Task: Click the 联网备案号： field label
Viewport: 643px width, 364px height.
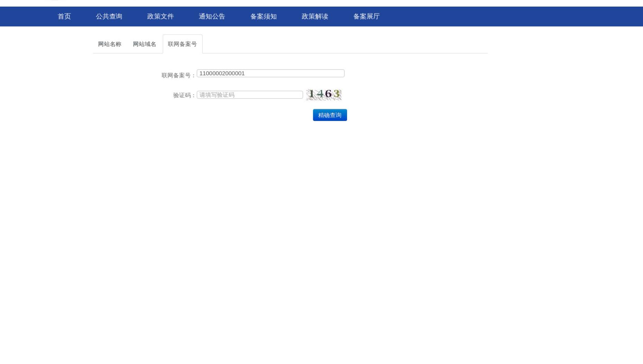Action: tap(179, 75)
